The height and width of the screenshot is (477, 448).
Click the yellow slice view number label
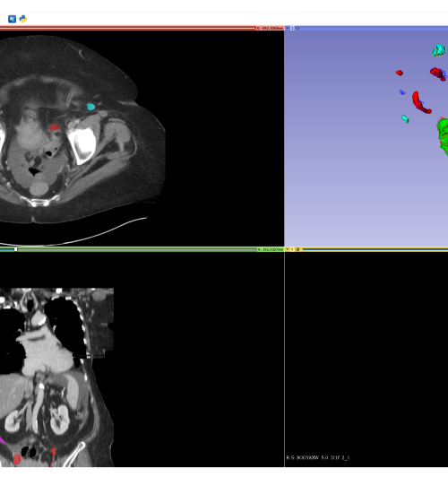292,249
